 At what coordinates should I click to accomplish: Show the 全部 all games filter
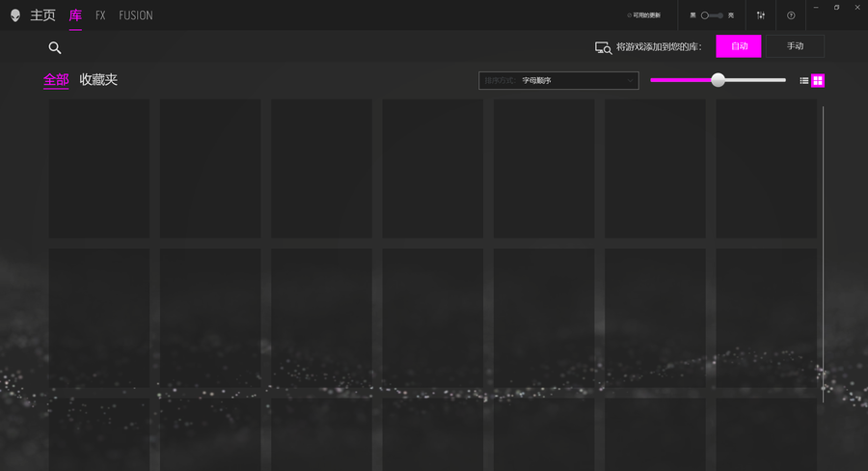[56, 80]
